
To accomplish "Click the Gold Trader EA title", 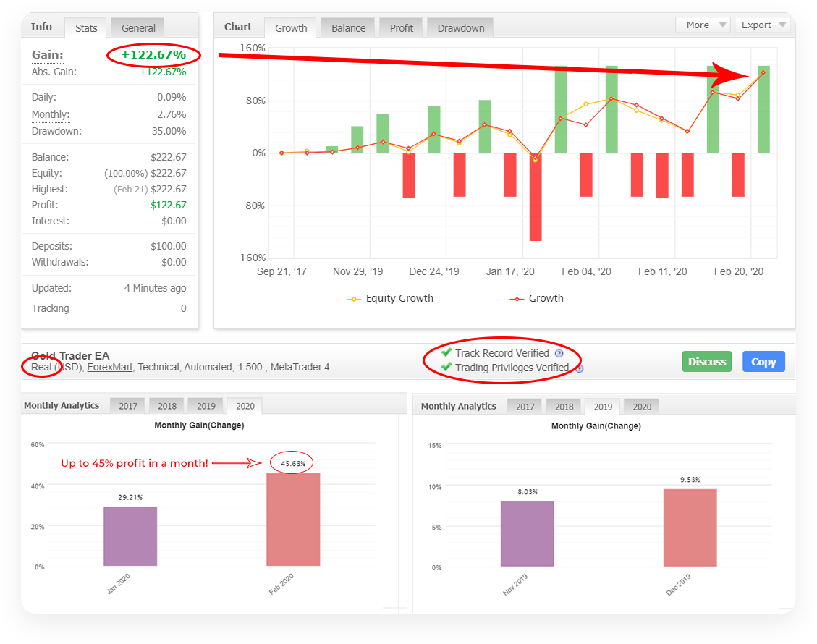I will coord(70,356).
